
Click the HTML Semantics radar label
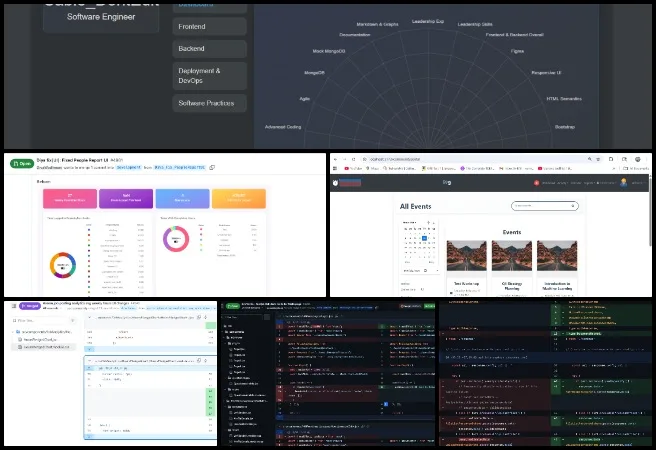click(x=564, y=99)
